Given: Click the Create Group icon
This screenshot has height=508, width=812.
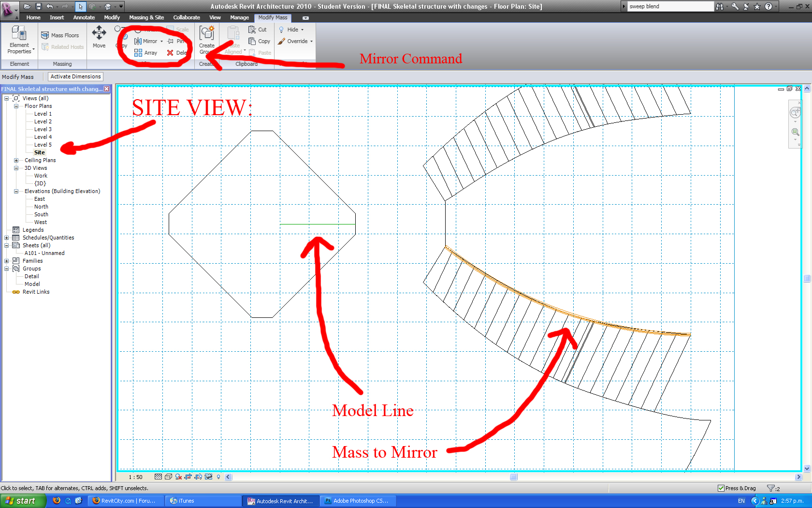Looking at the screenshot, I should click(207, 34).
